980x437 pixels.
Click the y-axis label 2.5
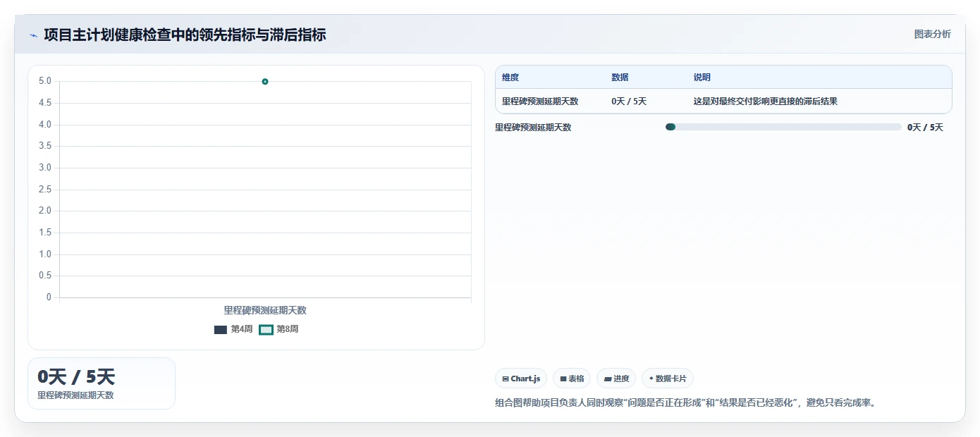pos(45,190)
